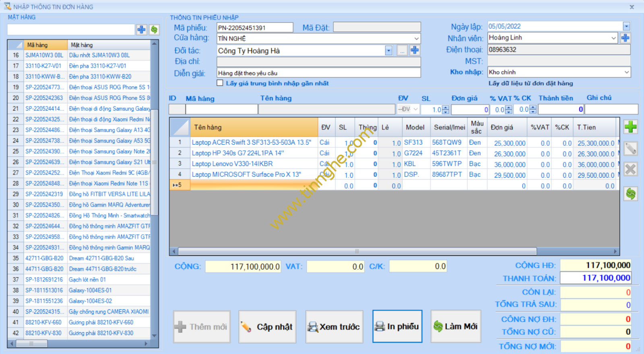Select item Gương phải 88210-KFV-830
The width and height of the screenshot is (644, 354).
click(79, 333)
